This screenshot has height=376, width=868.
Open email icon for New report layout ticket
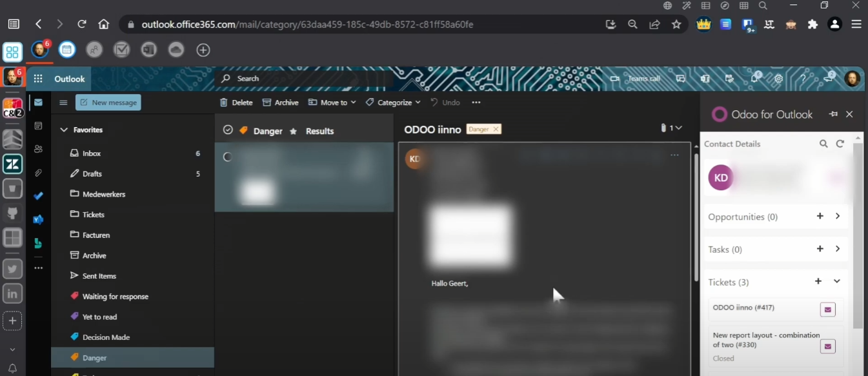pos(827,346)
